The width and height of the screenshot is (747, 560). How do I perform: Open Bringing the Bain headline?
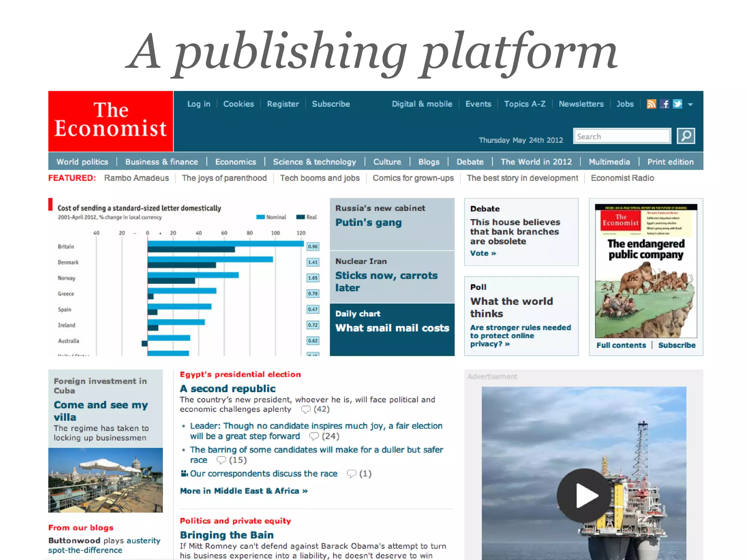coord(227,535)
